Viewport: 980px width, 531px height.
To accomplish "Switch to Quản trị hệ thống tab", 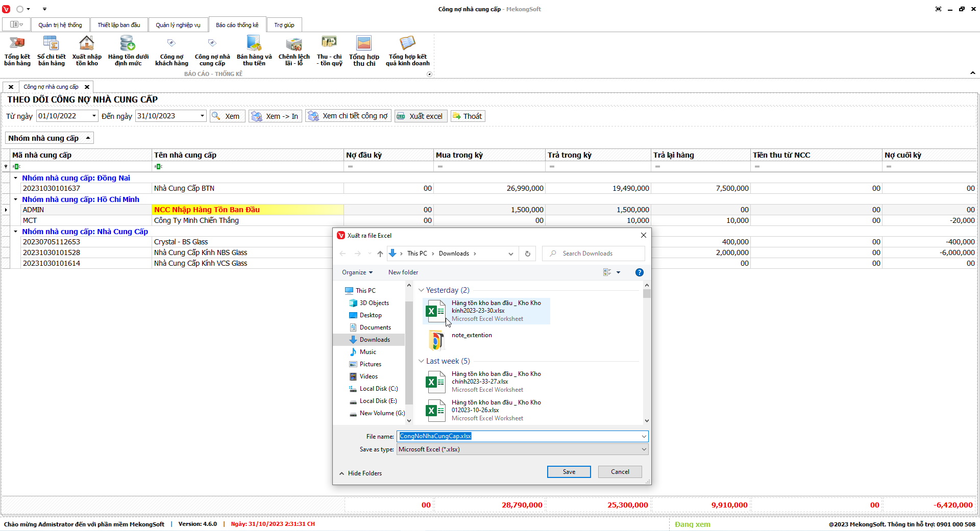I will tap(60, 25).
